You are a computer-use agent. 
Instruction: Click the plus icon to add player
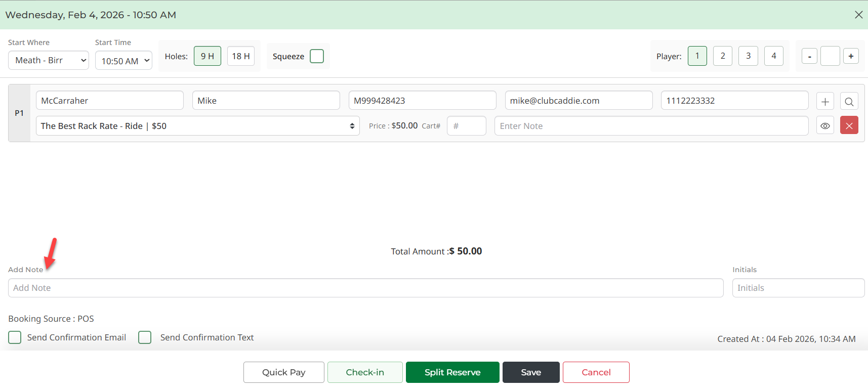coord(825,101)
